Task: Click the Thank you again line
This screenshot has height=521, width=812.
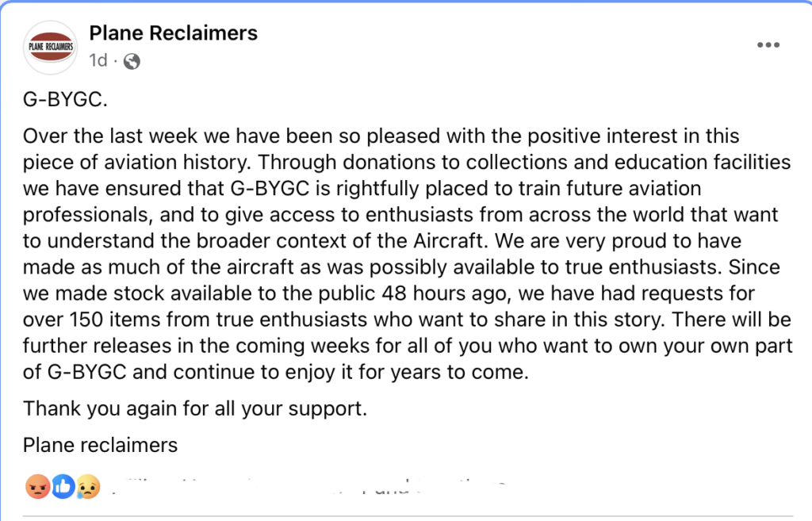Action: (x=195, y=408)
